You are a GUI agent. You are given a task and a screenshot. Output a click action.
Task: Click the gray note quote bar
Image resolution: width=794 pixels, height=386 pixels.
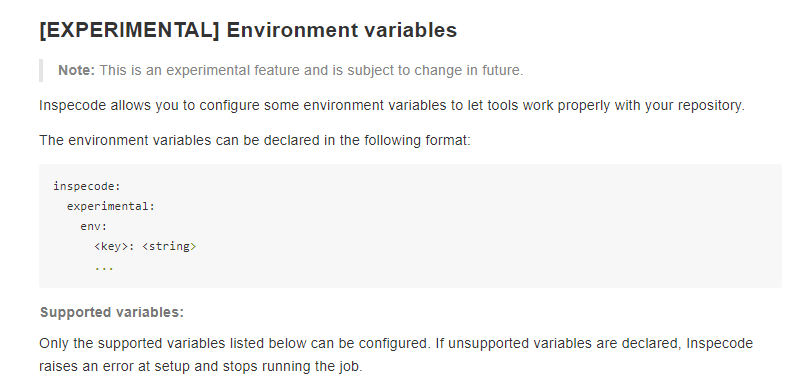tap(41, 70)
